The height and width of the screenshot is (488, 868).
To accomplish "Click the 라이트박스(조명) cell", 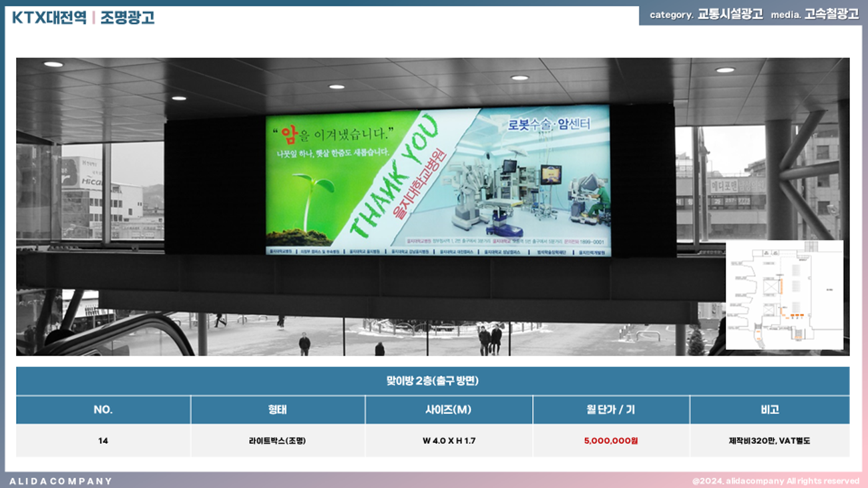I will click(277, 441).
